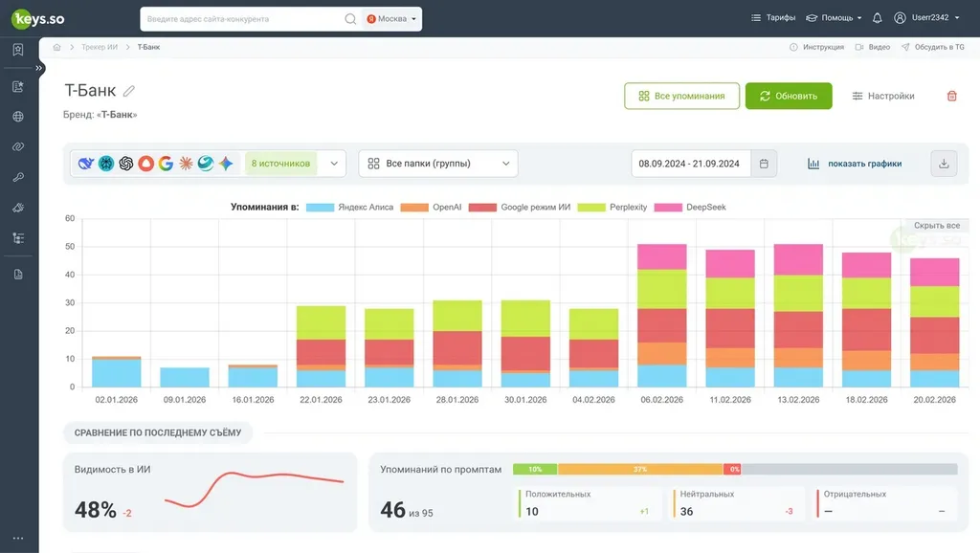Screen dimensions: 980x553
Task: Toggle OpenAI legend series
Action: [x=431, y=207]
